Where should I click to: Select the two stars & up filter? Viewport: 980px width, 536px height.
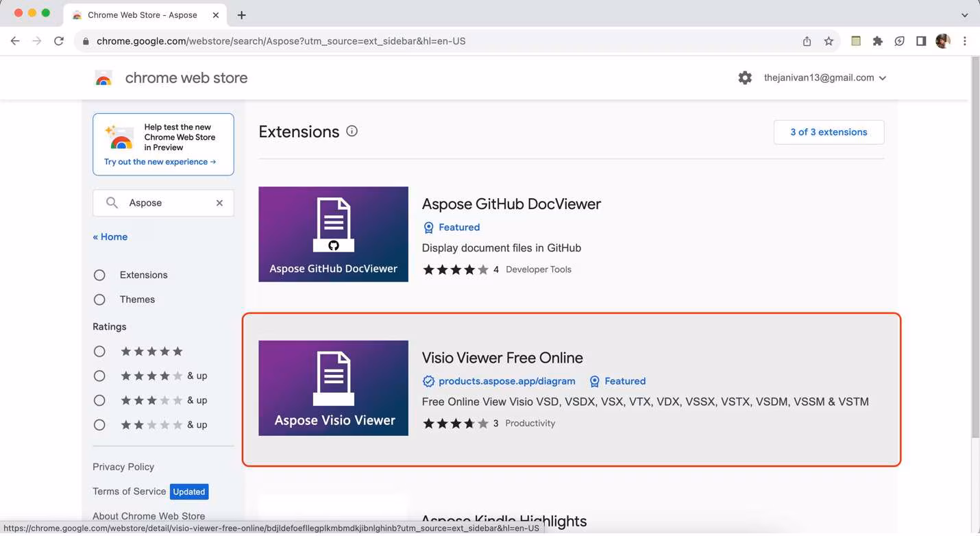pos(99,425)
